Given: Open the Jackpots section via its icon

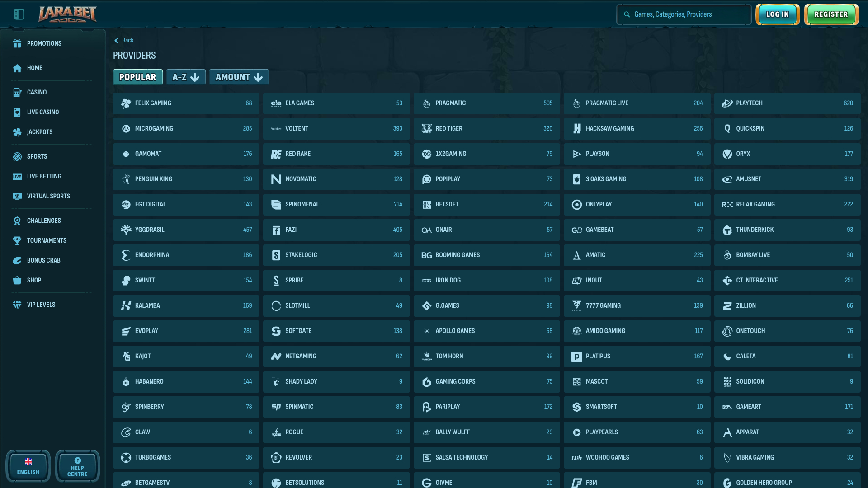Looking at the screenshot, I should [x=17, y=132].
